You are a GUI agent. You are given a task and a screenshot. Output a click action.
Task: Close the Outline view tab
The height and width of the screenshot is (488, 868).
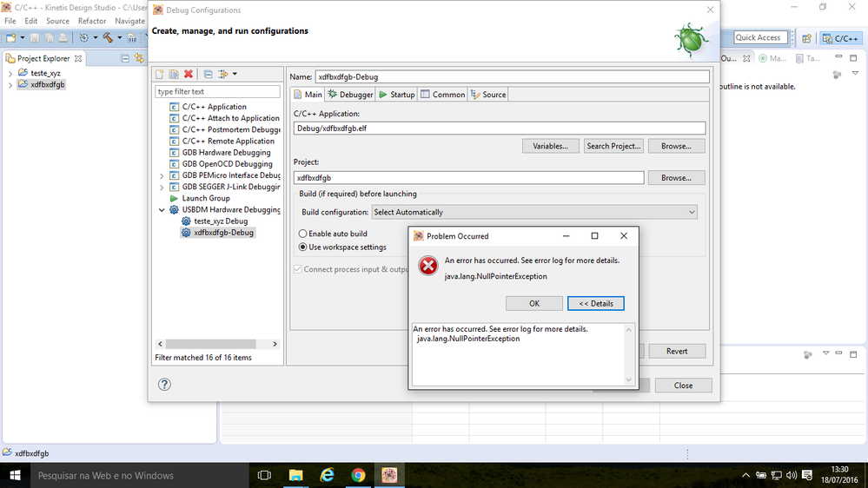(x=746, y=58)
